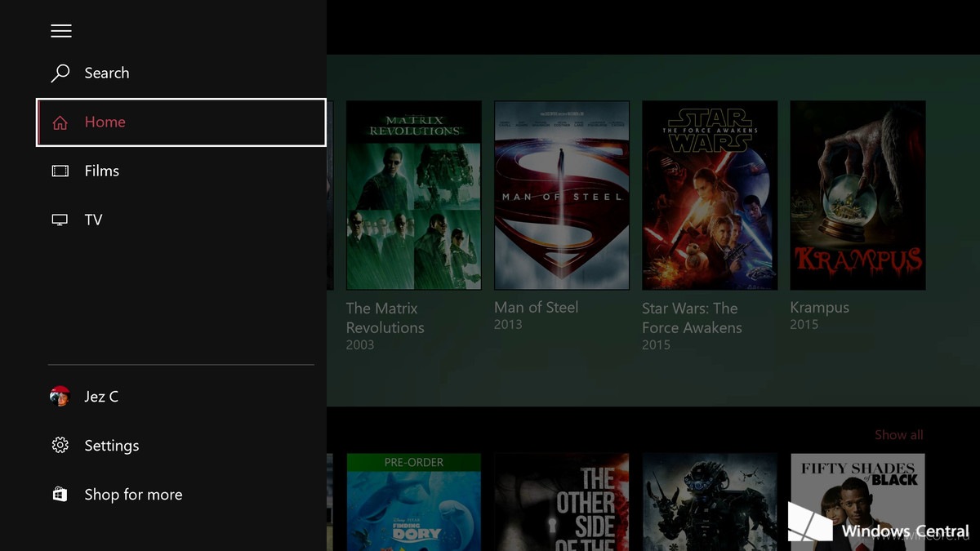Click the year 2003 under Matrix Revolutions
Screen dimensions: 980x551
(x=360, y=345)
